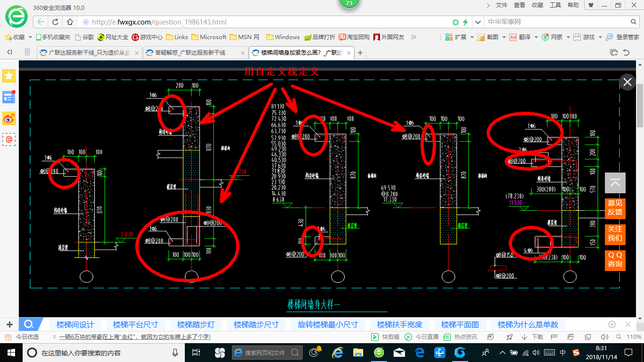Expand the 网银 dropdown arrow
The image size is (644, 362).
tap(568, 37)
